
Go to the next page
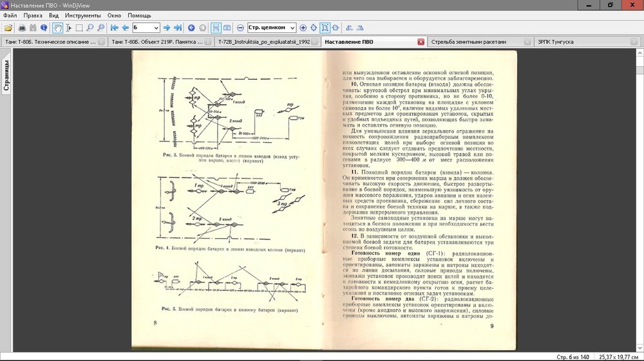point(167,28)
